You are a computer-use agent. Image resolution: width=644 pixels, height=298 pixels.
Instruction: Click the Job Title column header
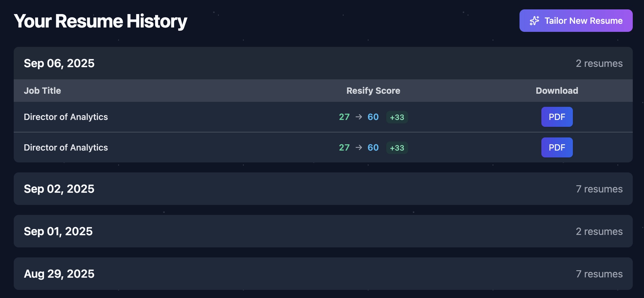(42, 91)
